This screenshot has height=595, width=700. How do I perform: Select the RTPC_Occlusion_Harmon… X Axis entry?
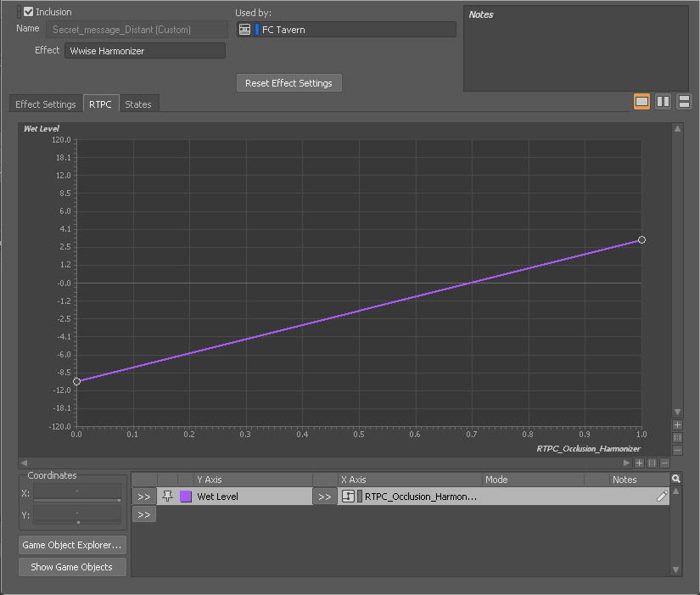coord(421,497)
